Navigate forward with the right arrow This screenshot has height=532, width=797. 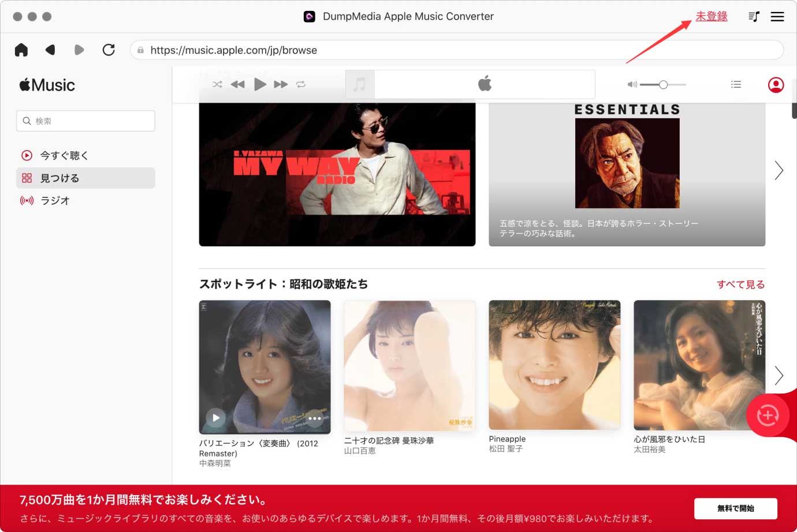[79, 50]
